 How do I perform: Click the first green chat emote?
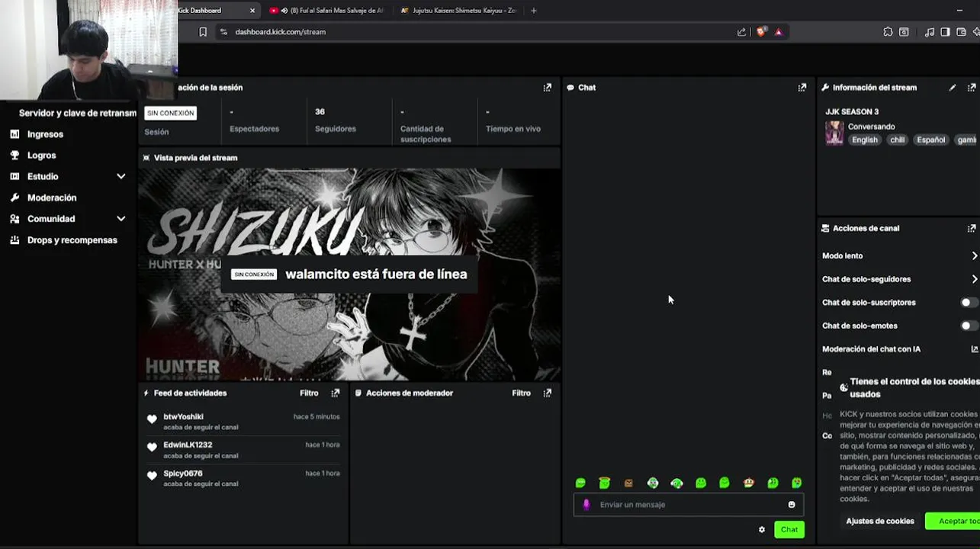(580, 483)
